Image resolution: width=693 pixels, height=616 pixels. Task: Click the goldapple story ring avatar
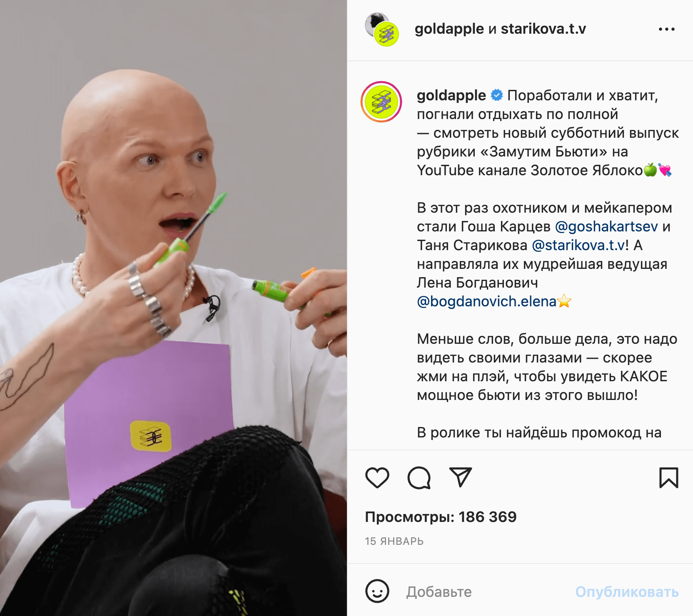(381, 102)
